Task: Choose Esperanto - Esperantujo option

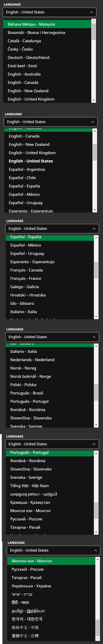Action: pos(50,262)
